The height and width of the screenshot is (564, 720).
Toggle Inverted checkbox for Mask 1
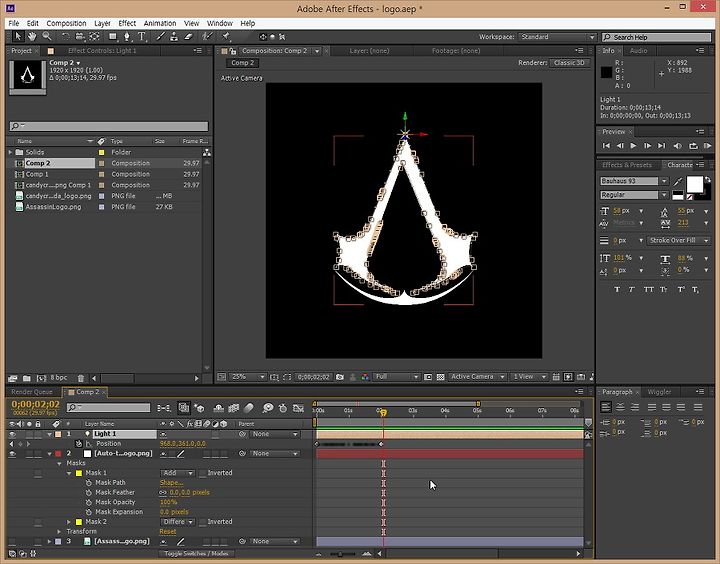202,473
